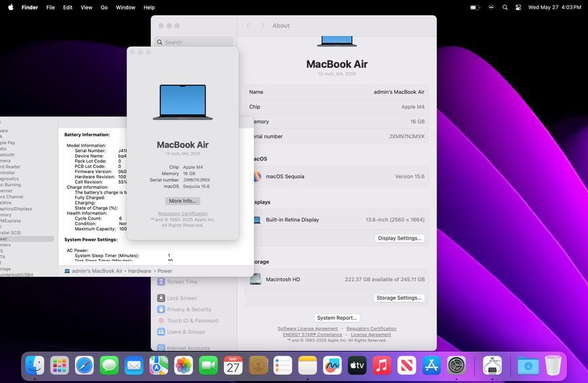The height and width of the screenshot is (383, 588).
Task: Open Finder from the Dock
Action: 35,365
